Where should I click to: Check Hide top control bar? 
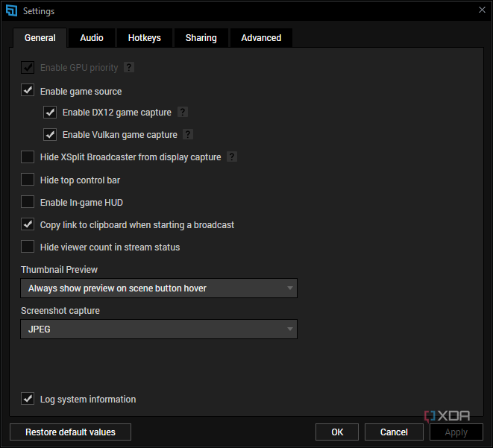(x=28, y=180)
